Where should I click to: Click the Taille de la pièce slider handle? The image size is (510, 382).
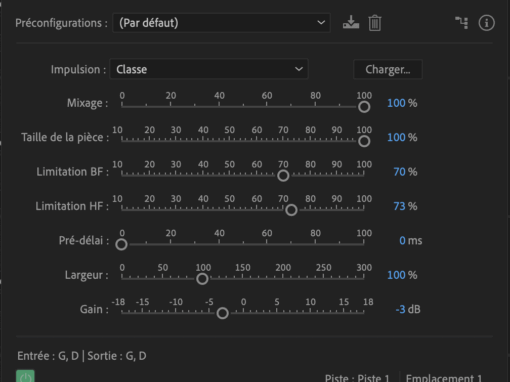pyautogui.click(x=364, y=141)
